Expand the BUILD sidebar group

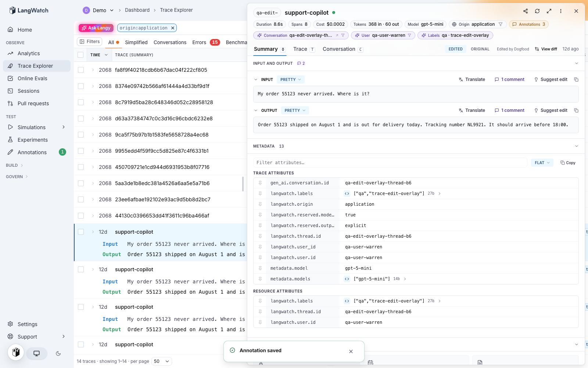coord(14,165)
